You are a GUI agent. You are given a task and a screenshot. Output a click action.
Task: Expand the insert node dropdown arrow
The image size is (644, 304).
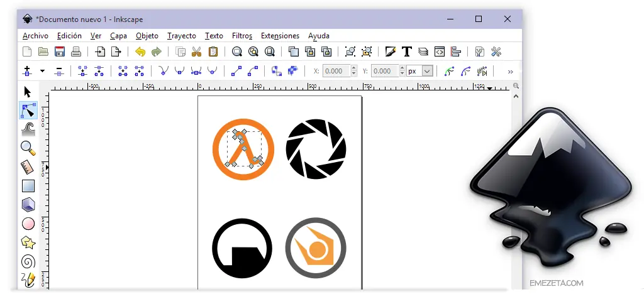43,71
